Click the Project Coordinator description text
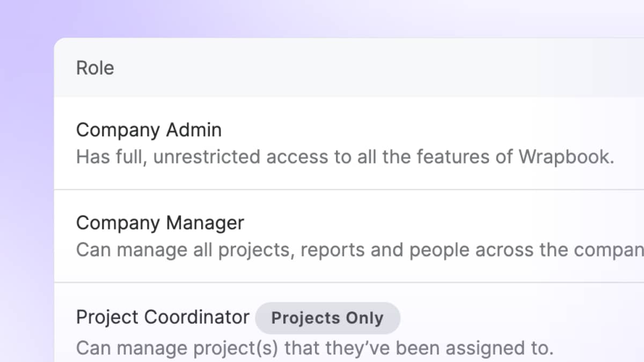The width and height of the screenshot is (644, 362). coord(314,348)
